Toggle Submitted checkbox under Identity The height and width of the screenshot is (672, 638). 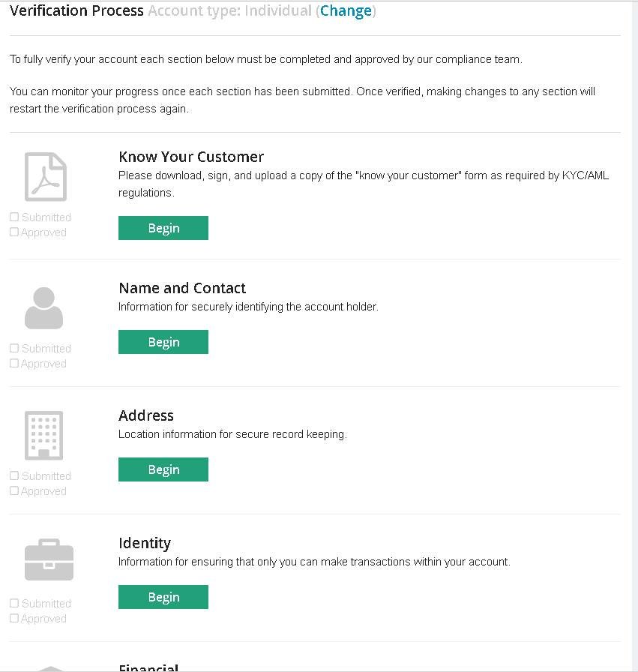14,604
